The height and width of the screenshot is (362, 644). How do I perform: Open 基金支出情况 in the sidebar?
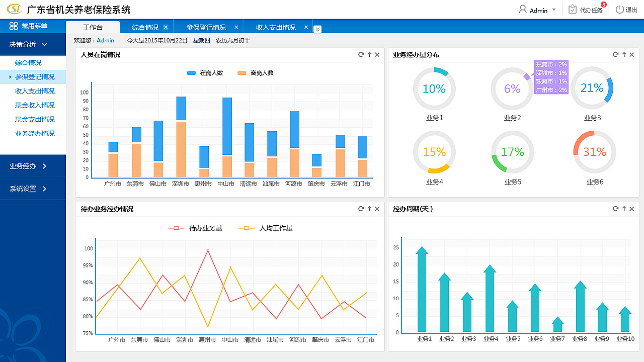[35, 119]
